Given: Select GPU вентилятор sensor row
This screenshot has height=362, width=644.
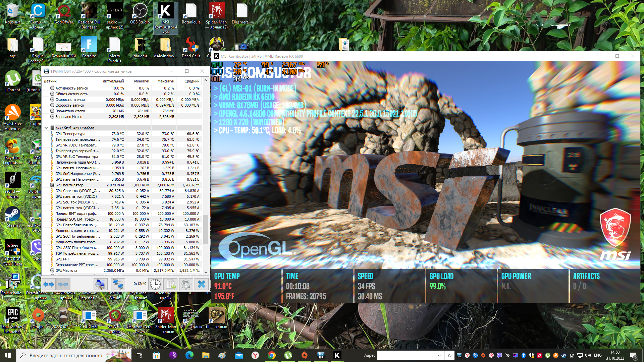Looking at the screenshot, I should click(x=122, y=185).
